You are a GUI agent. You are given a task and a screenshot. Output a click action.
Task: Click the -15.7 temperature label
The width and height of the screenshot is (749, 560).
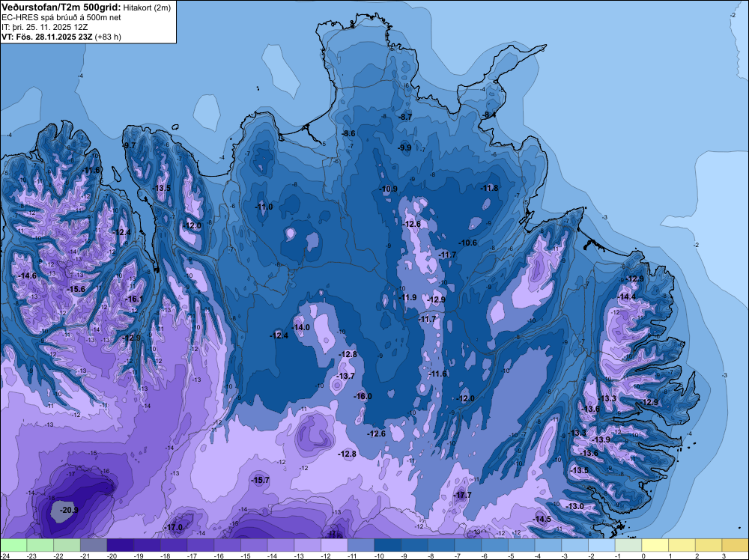coord(261,480)
